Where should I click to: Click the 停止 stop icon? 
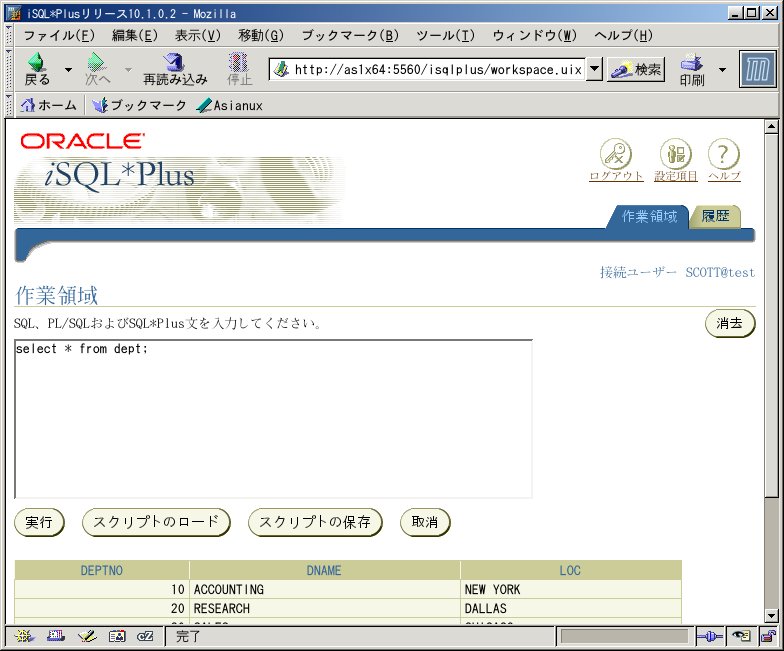[x=238, y=69]
